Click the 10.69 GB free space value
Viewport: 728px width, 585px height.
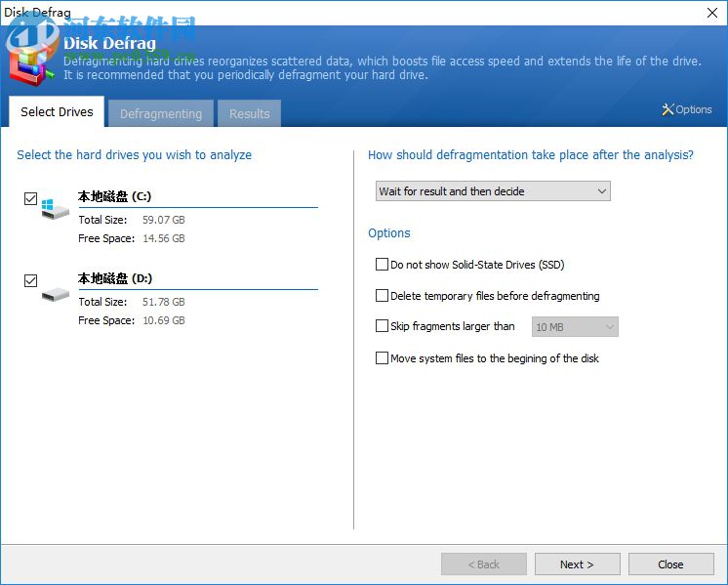(x=163, y=320)
